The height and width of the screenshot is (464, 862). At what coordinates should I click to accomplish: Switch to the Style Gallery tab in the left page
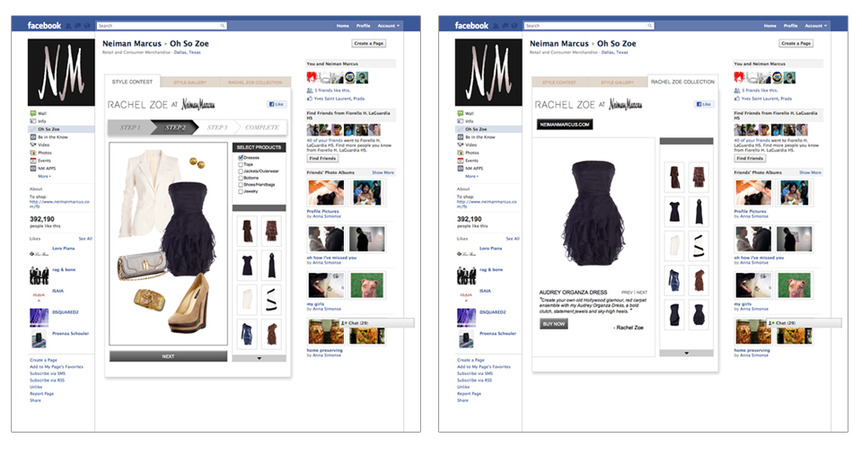tap(190, 82)
